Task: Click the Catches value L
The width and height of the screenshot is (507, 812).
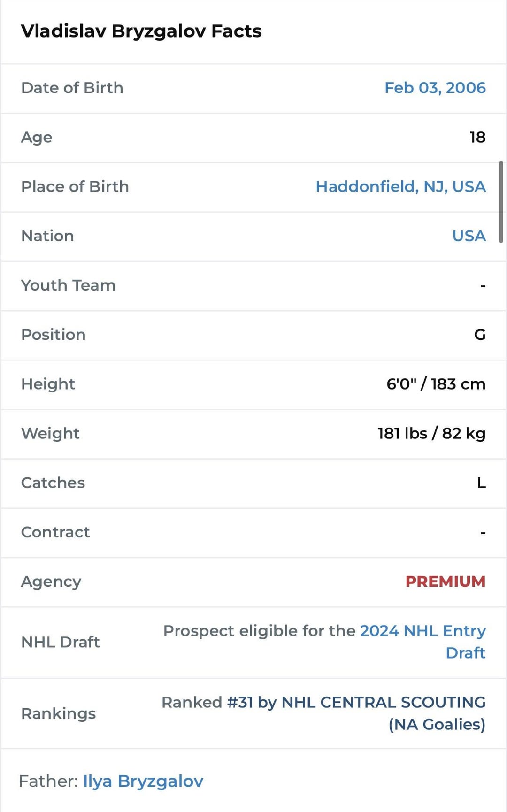Action: [x=481, y=483]
